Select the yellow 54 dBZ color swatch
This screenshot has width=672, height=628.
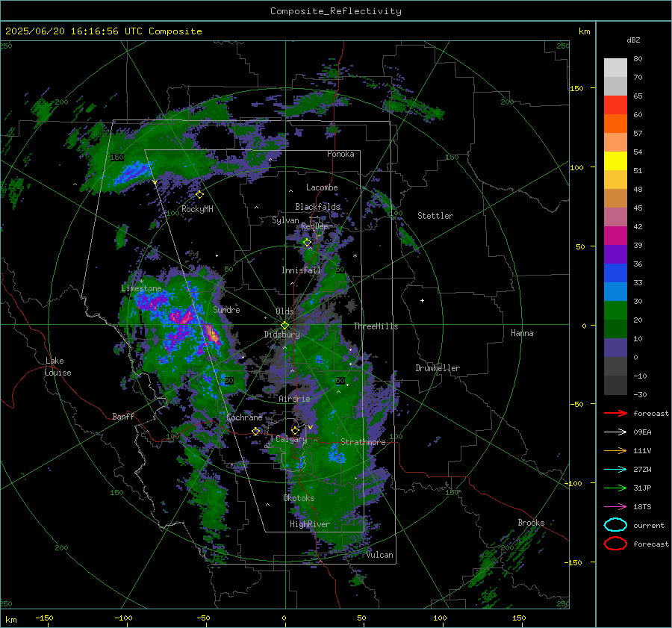[x=615, y=161]
